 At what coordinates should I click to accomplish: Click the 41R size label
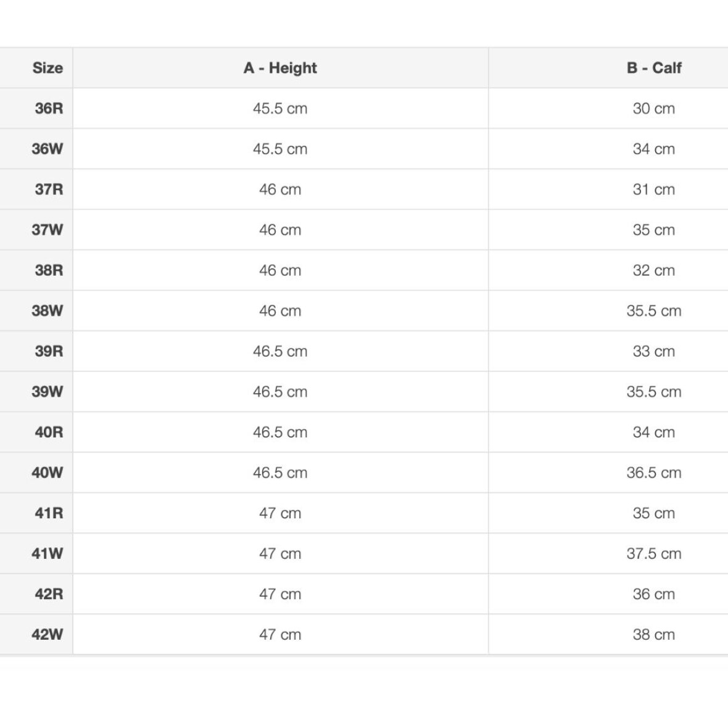pyautogui.click(x=49, y=513)
